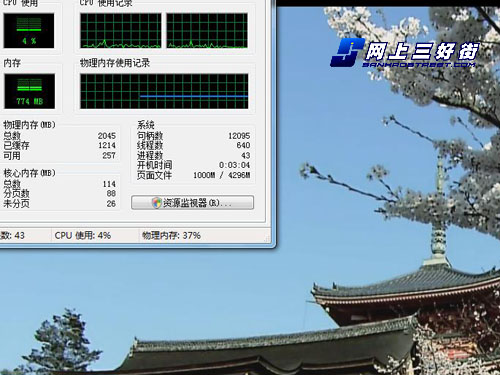
Task: Click the 可用 row label
Action: click(12, 156)
